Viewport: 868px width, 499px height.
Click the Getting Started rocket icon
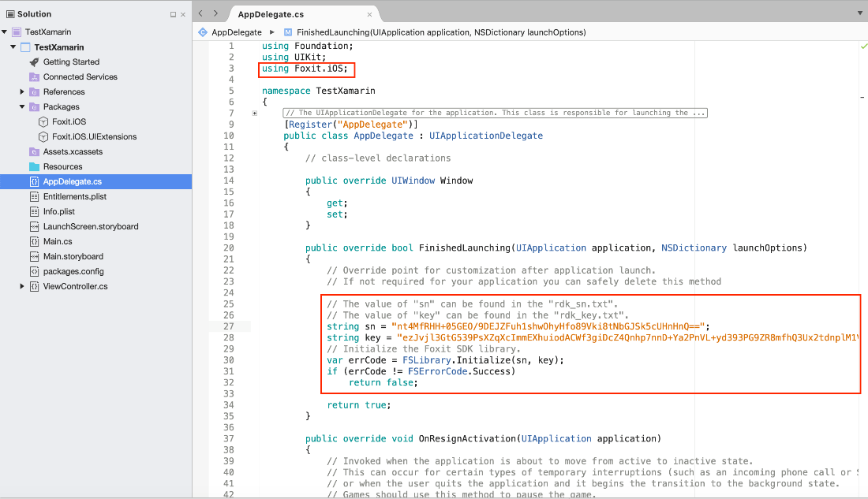click(34, 62)
